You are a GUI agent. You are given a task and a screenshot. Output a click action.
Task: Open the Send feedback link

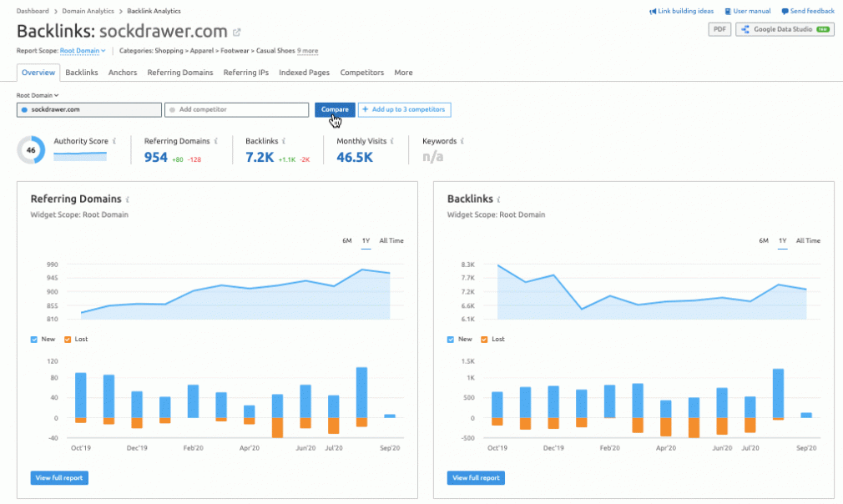click(812, 12)
